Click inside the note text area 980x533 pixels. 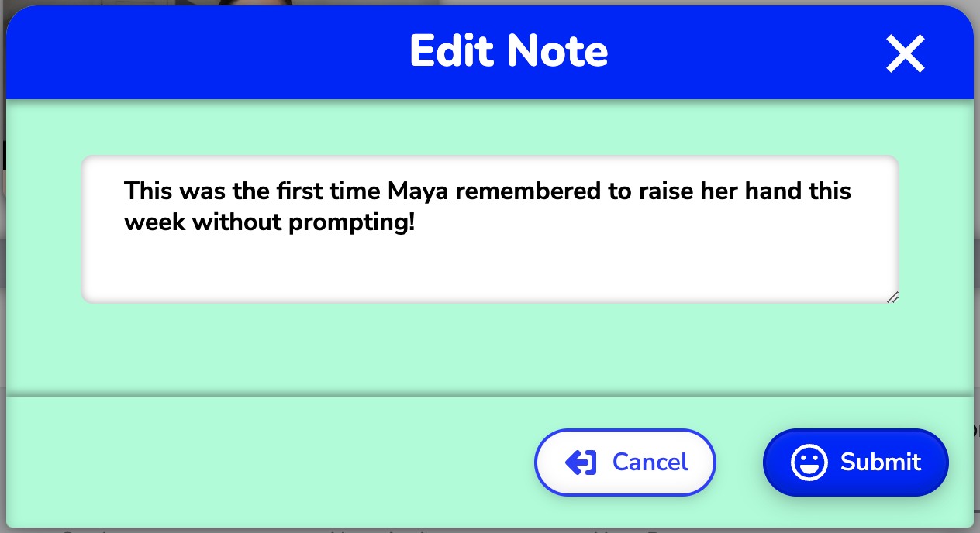[x=490, y=229]
